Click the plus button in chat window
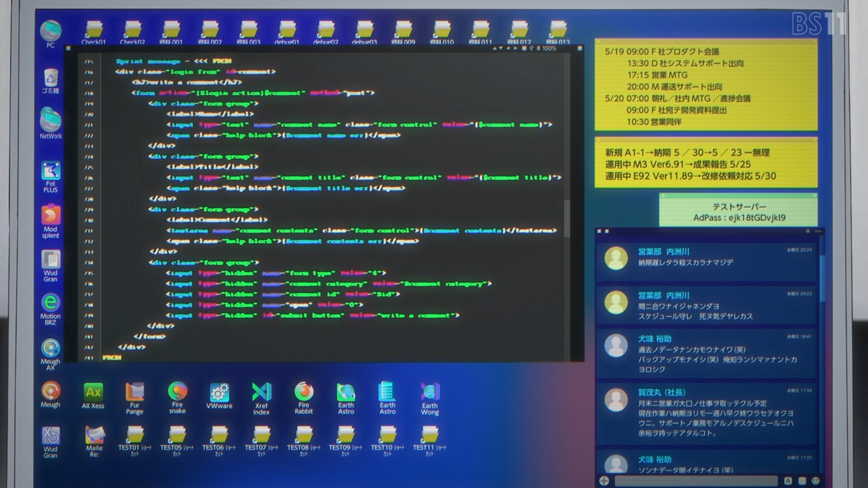The image size is (868, 488). pos(604,481)
